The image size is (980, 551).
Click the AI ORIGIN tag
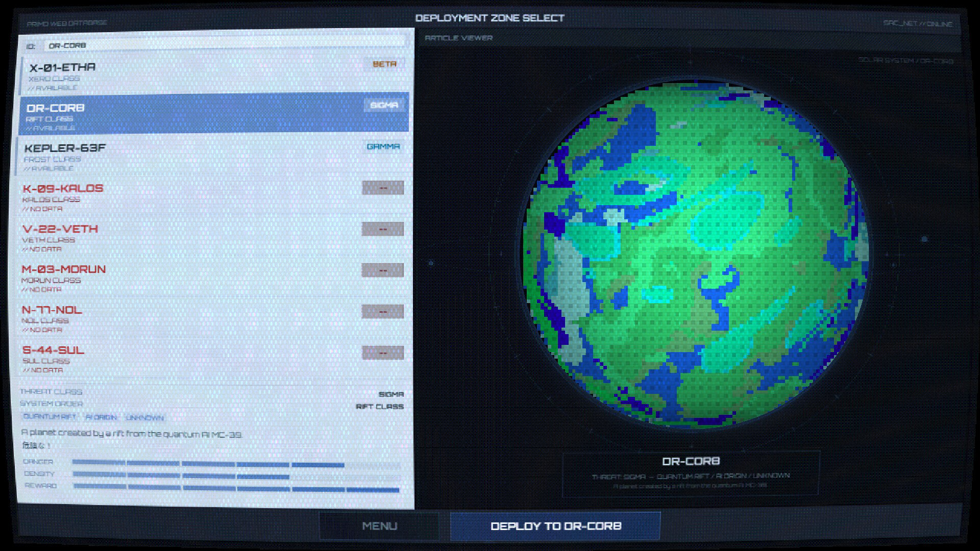pyautogui.click(x=101, y=417)
